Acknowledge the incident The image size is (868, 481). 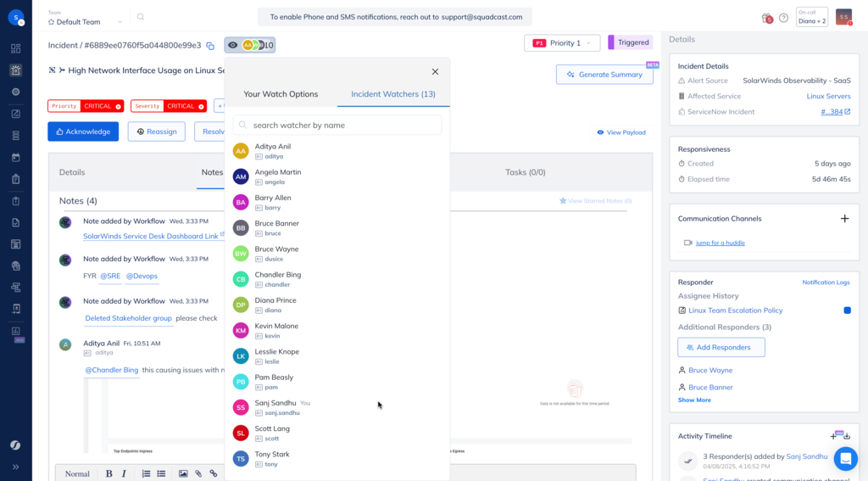pos(83,131)
